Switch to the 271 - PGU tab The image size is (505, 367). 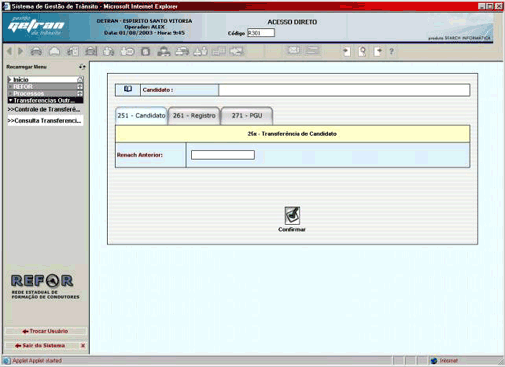(247, 116)
